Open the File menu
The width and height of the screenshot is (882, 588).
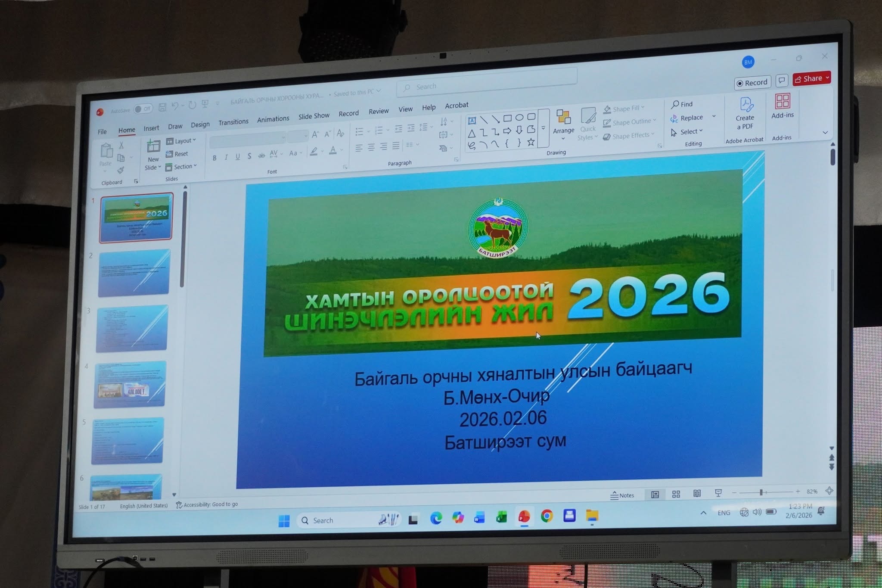click(x=102, y=132)
